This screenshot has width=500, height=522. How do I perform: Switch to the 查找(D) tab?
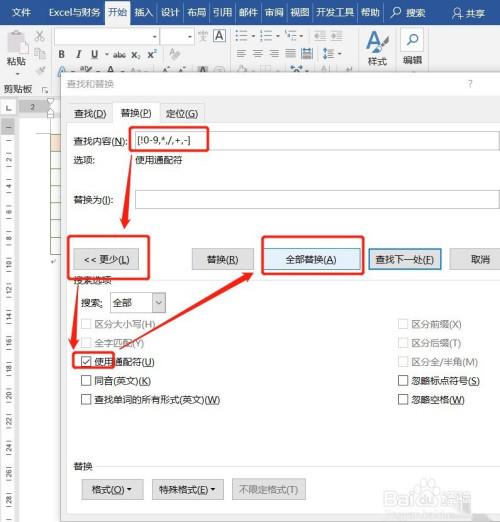[x=90, y=114]
